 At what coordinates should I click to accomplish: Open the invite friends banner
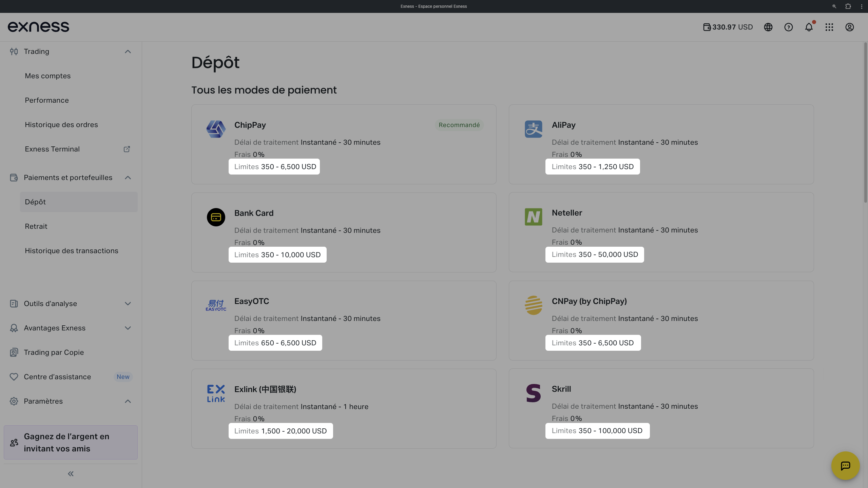click(x=71, y=443)
